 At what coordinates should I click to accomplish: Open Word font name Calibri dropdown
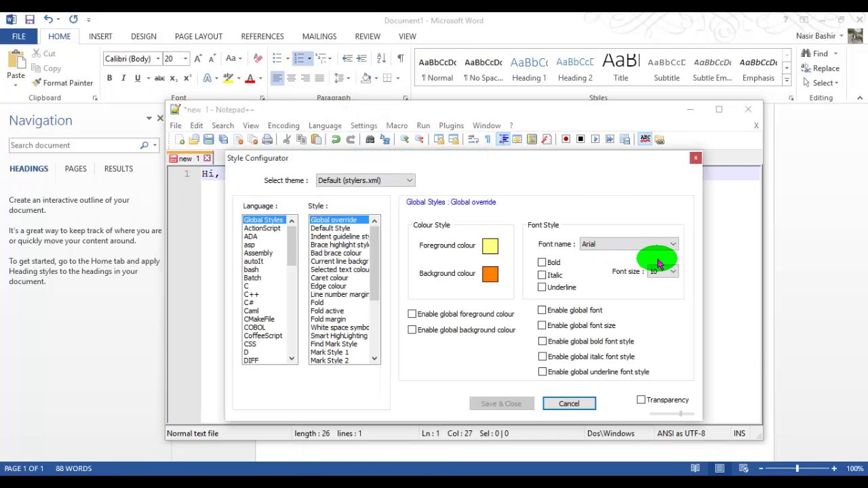158,59
